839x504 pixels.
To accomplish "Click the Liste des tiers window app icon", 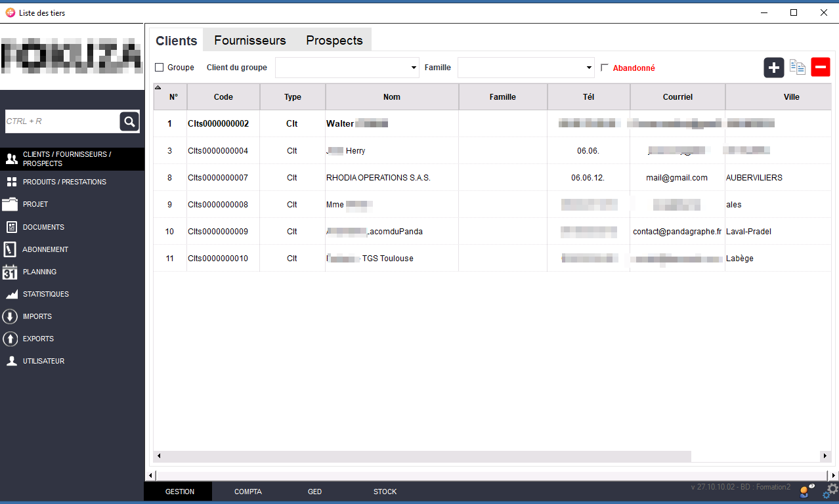I will 10,12.
